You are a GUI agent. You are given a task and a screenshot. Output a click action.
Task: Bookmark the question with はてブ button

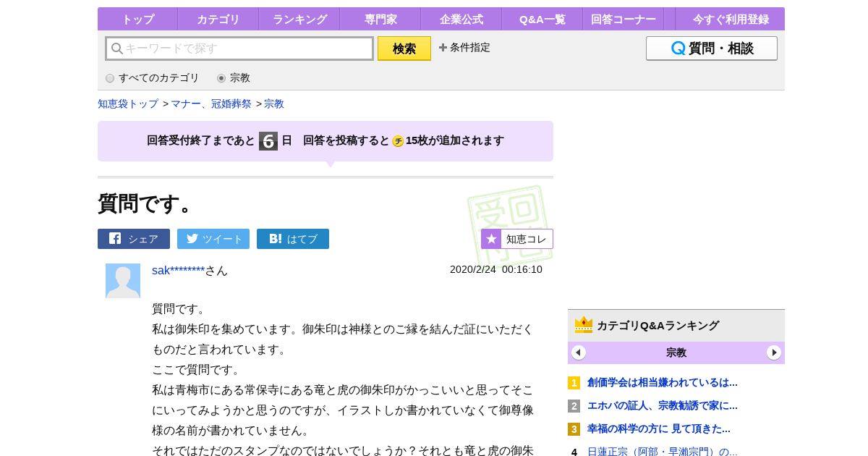pos(293,239)
